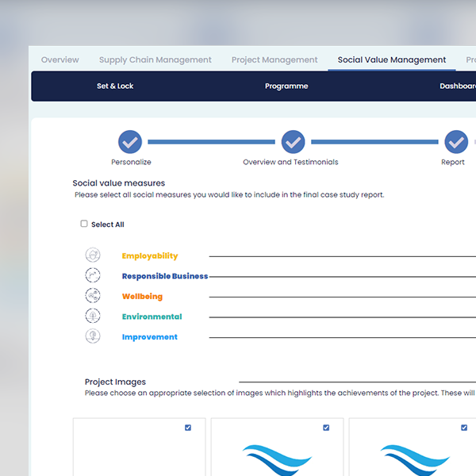Select the second project image thumbnail logo
The image size is (476, 476).
[x=277, y=460]
